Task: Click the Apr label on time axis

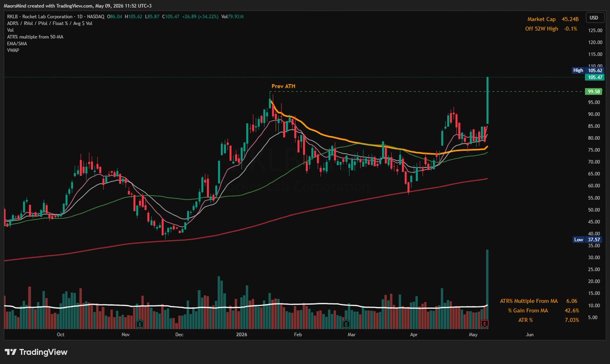Action: pos(414,335)
